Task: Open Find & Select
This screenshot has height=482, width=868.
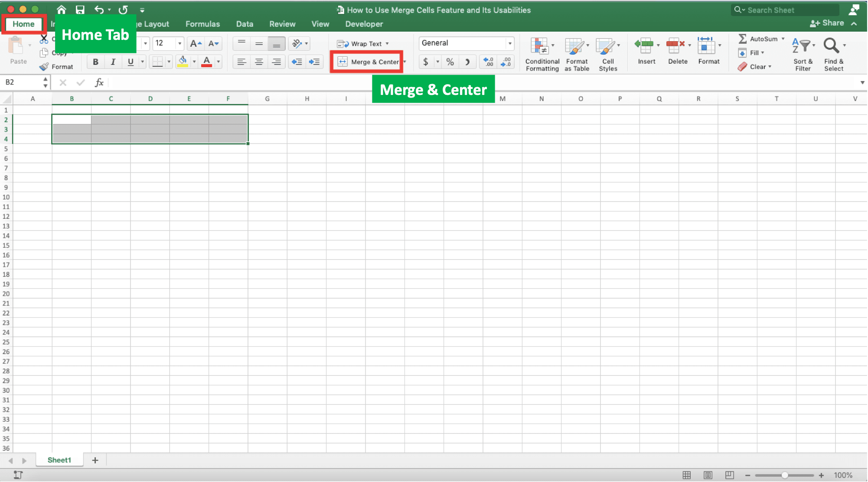Action: (x=834, y=54)
